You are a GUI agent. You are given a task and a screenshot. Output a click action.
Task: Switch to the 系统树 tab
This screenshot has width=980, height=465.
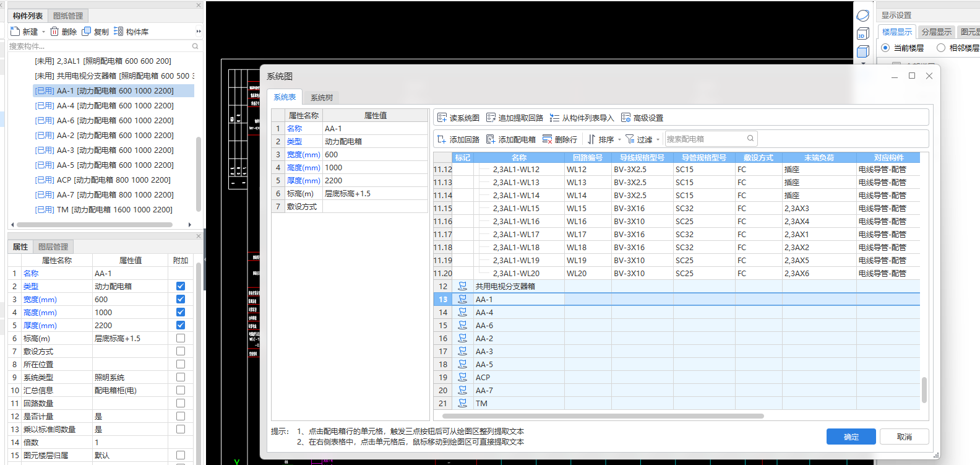(x=322, y=97)
